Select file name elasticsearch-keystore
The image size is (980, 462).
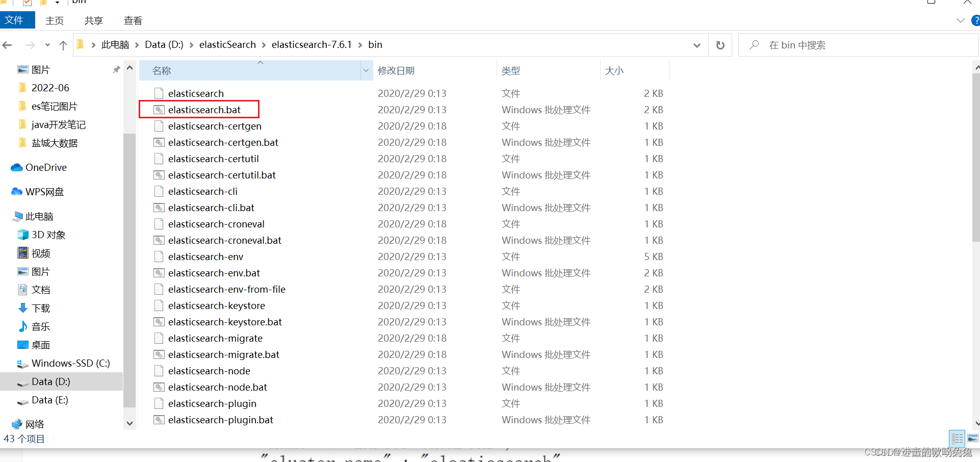click(x=217, y=305)
